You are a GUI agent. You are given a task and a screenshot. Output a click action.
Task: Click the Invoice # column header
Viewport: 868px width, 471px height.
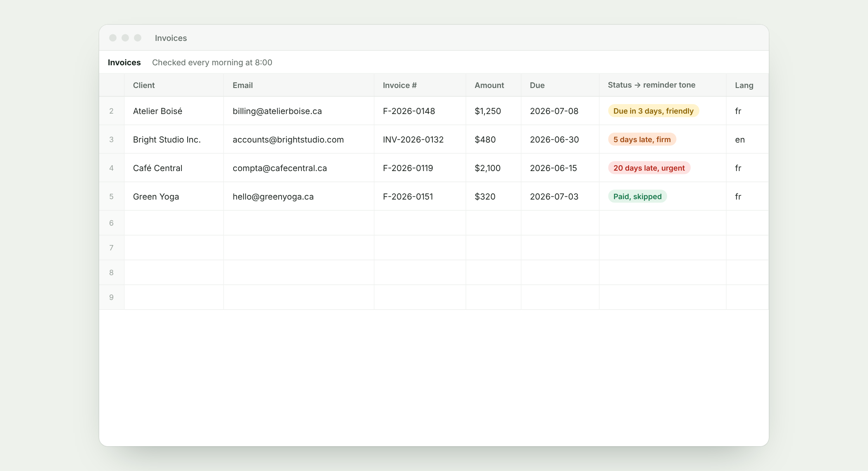420,85
